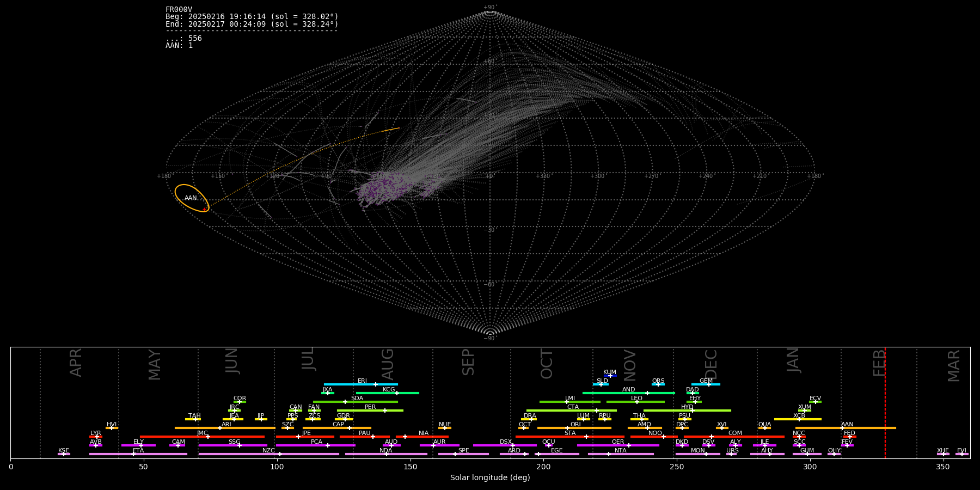
Task: Select the orange ARI shower bar
Action: (225, 428)
